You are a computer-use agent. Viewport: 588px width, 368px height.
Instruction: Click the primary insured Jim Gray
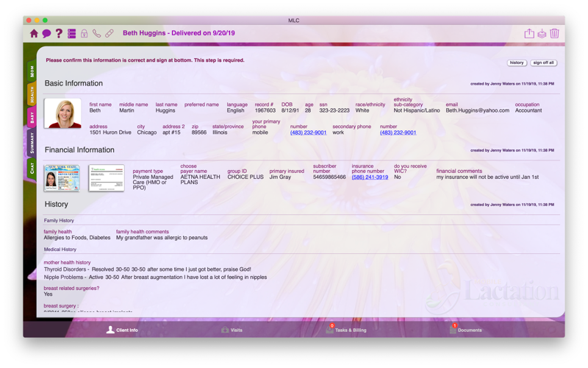pyautogui.click(x=280, y=177)
